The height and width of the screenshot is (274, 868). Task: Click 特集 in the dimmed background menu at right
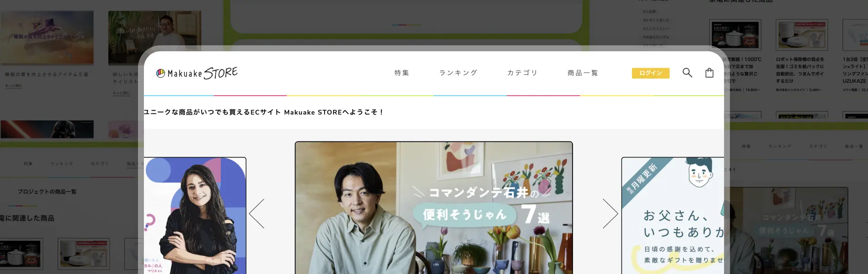(x=746, y=146)
